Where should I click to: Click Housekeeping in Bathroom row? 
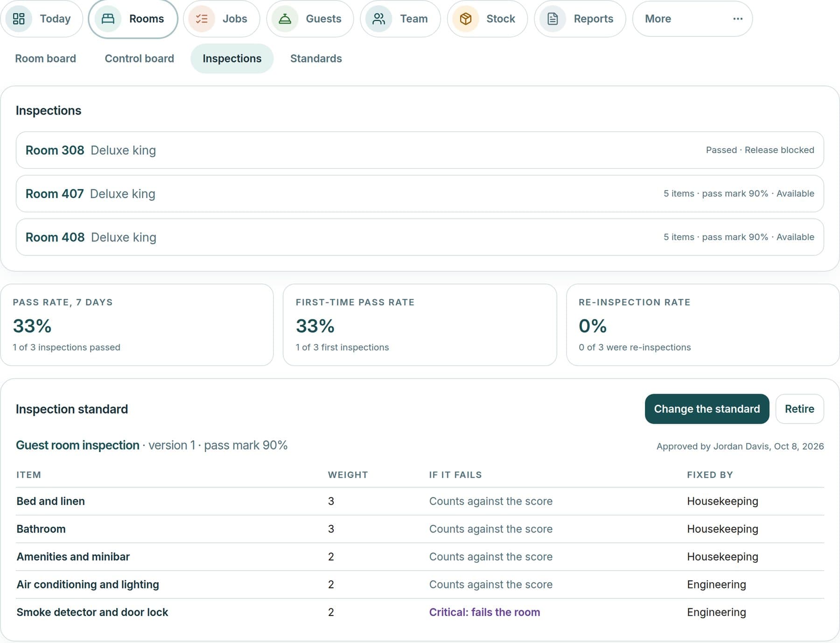pos(722,529)
